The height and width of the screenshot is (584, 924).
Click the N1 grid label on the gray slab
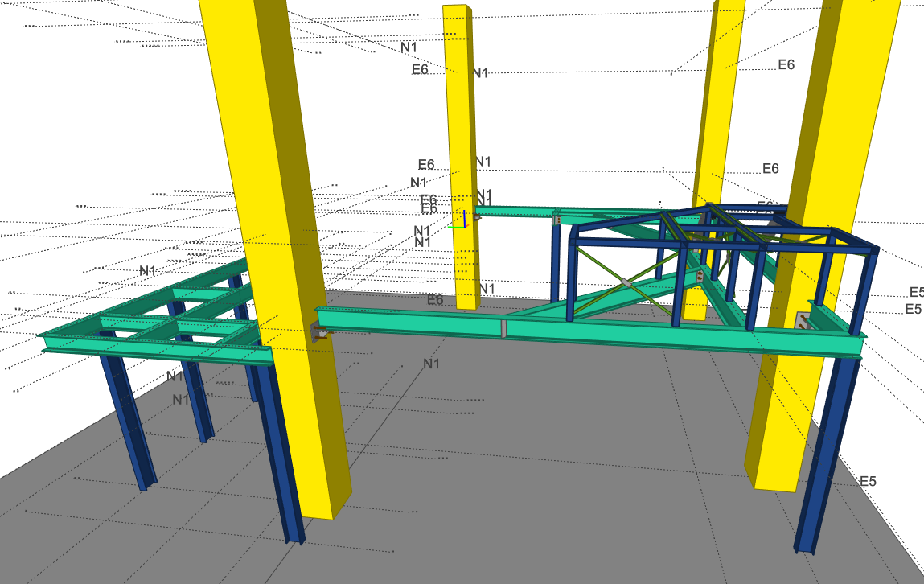click(x=431, y=364)
